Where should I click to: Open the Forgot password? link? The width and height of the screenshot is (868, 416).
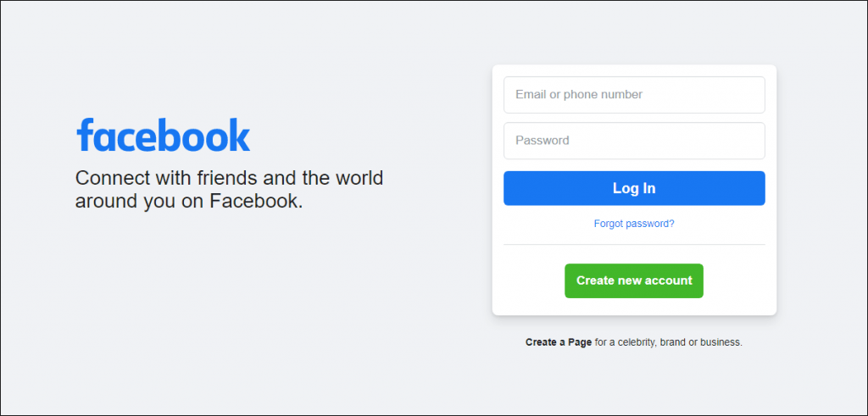point(634,224)
